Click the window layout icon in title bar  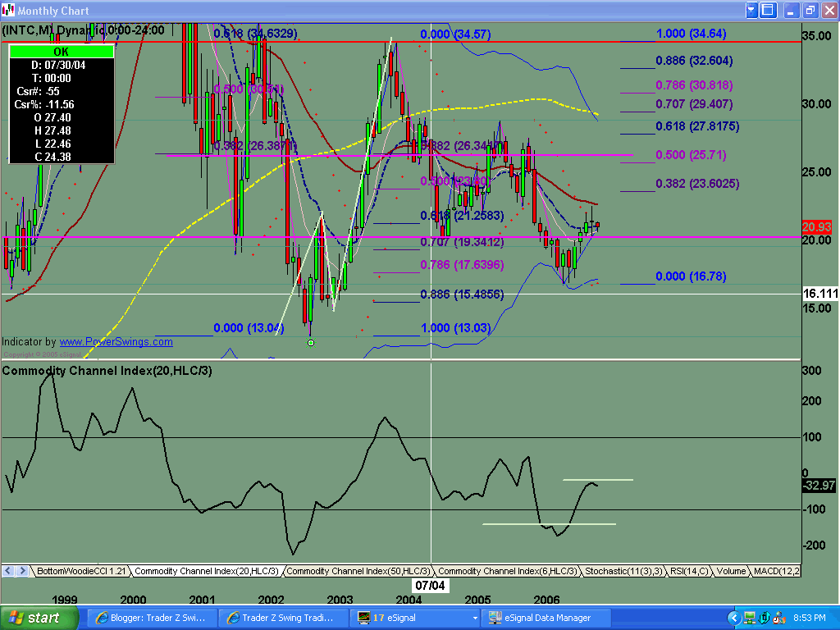[768, 10]
